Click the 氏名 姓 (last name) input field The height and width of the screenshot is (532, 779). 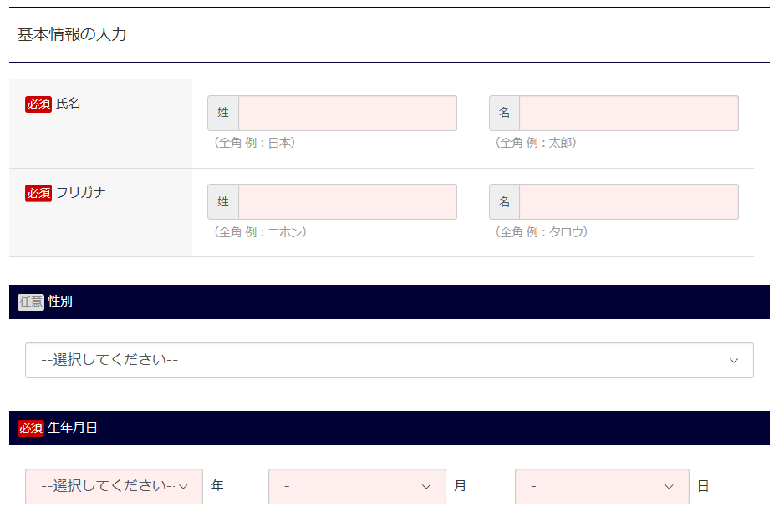pos(348,113)
